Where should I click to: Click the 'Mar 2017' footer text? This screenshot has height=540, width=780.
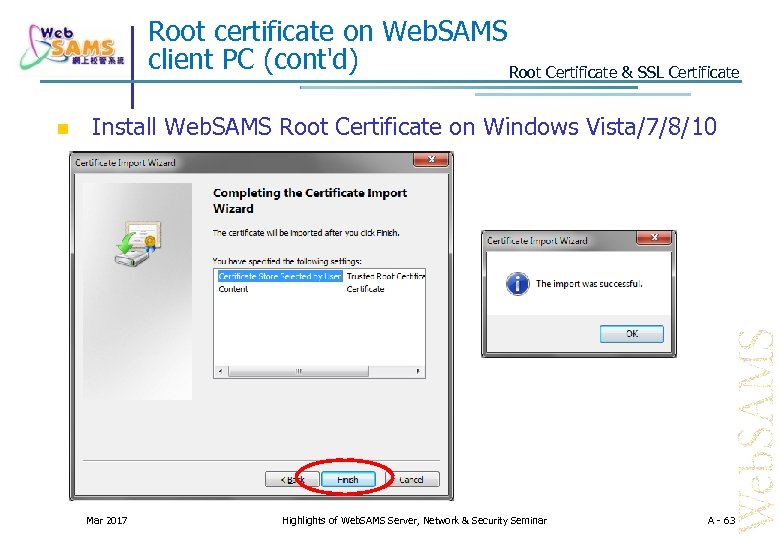(106, 520)
